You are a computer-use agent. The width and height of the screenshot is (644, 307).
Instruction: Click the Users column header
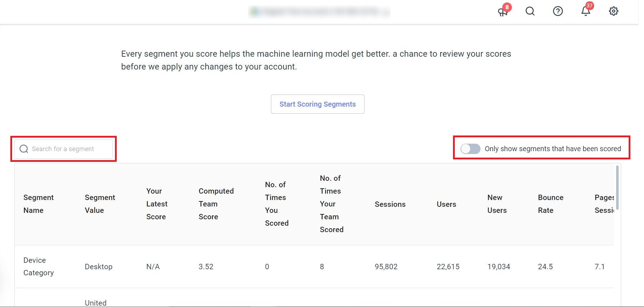tap(446, 204)
